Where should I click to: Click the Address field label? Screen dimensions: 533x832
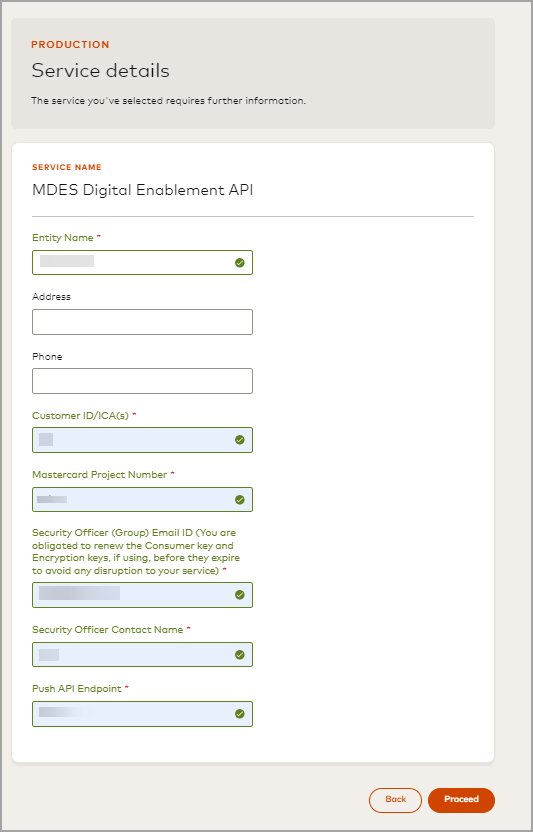[x=51, y=297]
